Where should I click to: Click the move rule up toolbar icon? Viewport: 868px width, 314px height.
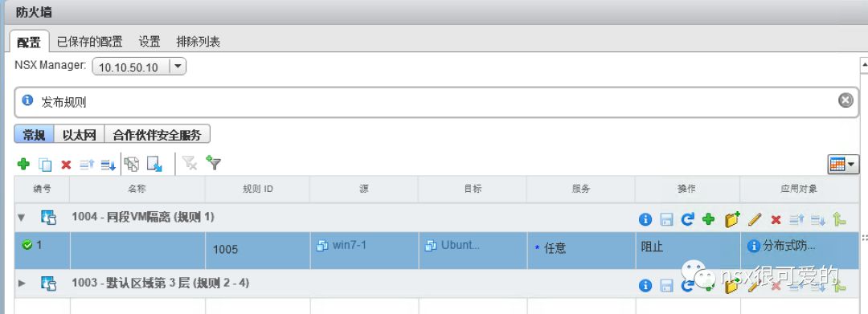click(87, 164)
